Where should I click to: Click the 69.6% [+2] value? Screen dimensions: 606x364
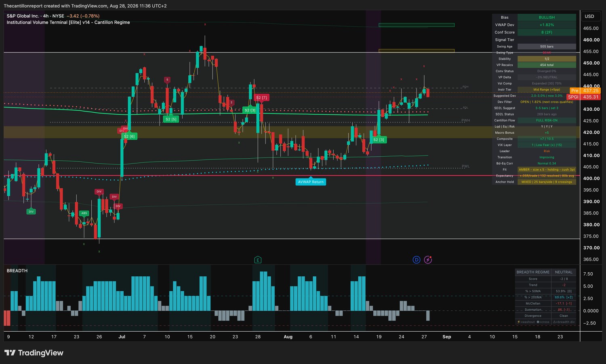(x=564, y=297)
